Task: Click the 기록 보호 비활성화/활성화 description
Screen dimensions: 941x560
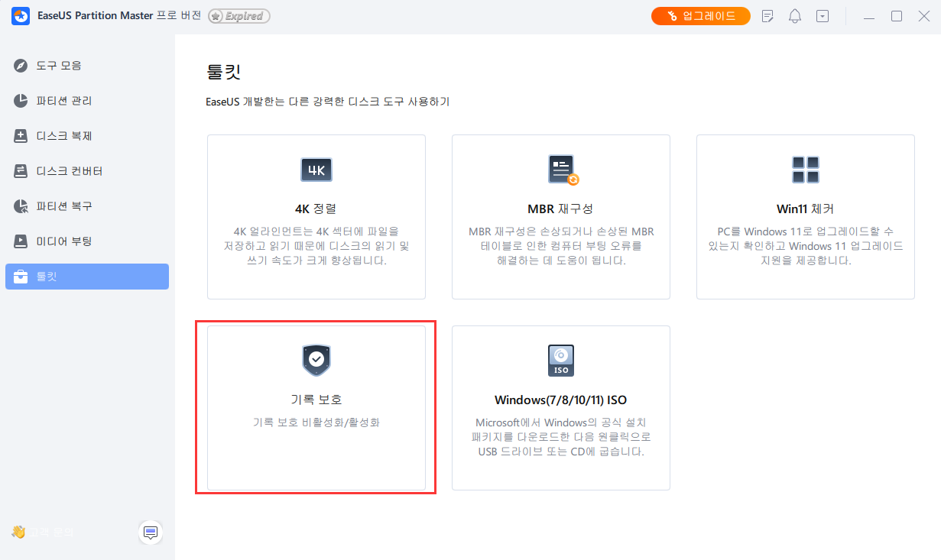Action: (316, 422)
